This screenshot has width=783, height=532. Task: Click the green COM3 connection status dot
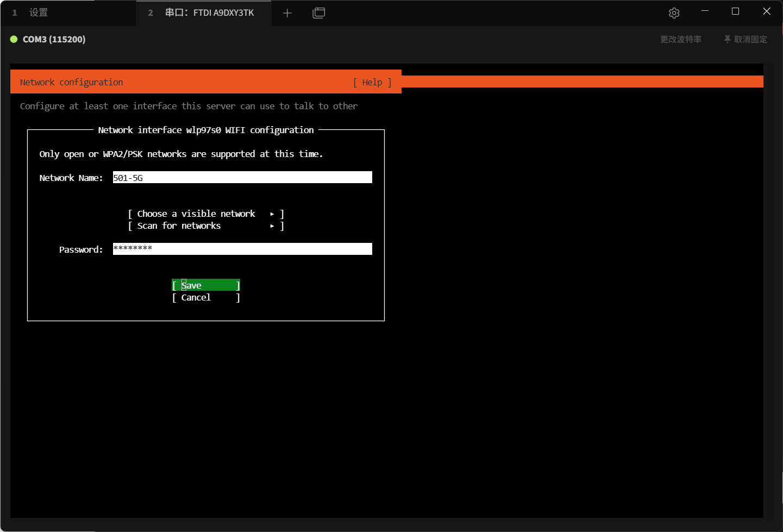14,39
